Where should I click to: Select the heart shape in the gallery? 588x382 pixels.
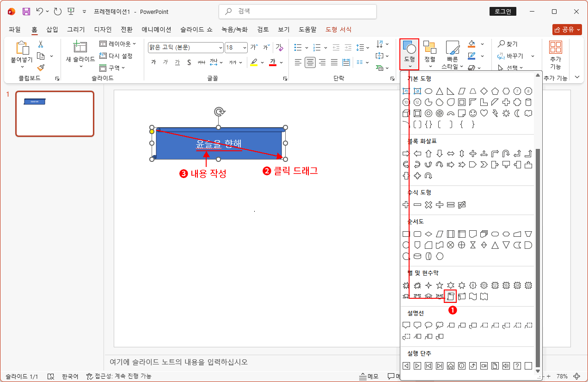[484, 113]
